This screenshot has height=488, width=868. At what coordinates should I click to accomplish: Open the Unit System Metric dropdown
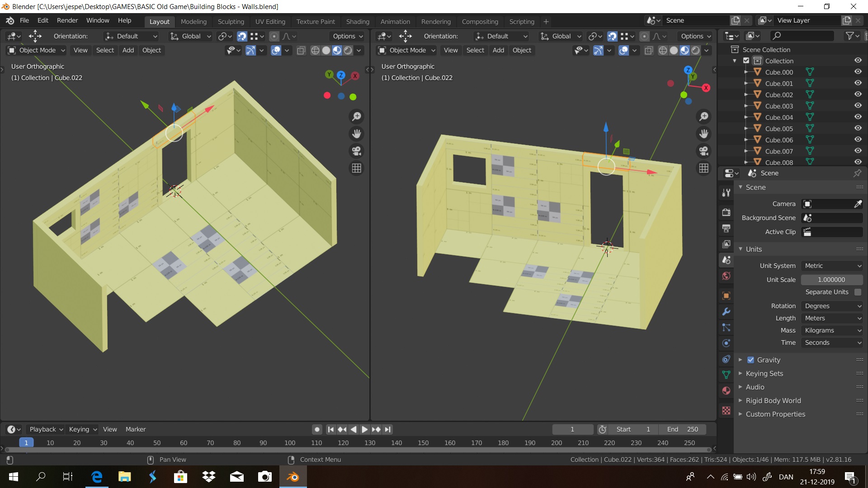pos(832,266)
